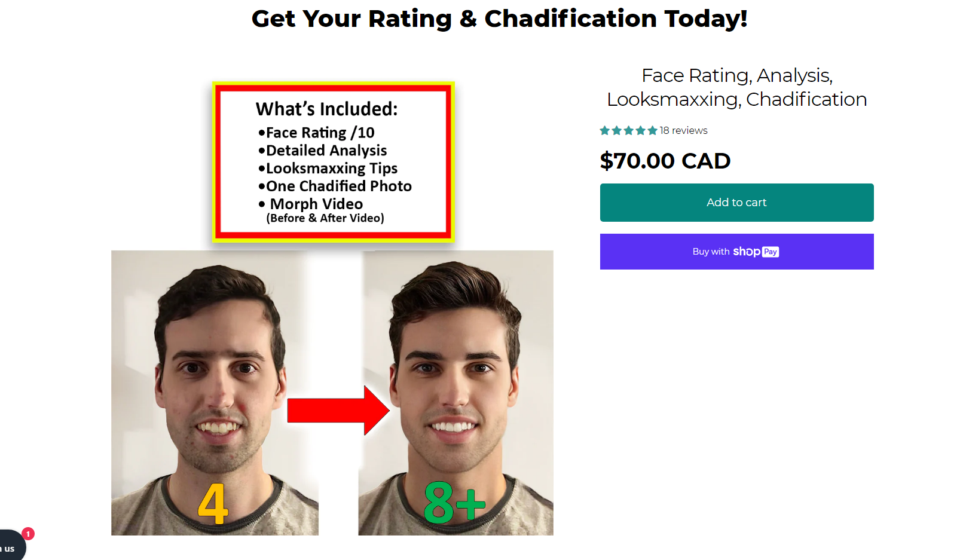Select the fifth rating star
This screenshot has width=963, height=560.
click(653, 130)
